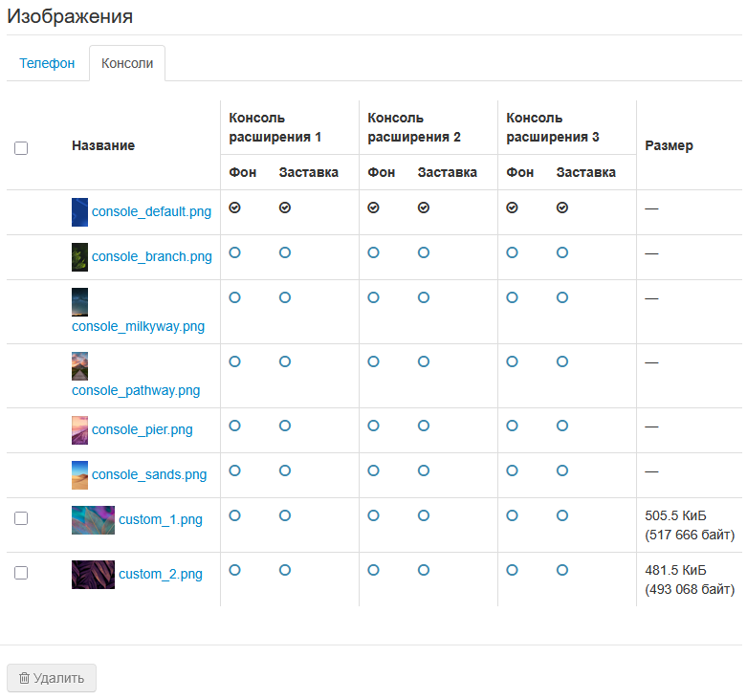Viewport: 747px width, 700px height.
Task: Set console_sands.png as console 3 Фон
Action: [512, 470]
